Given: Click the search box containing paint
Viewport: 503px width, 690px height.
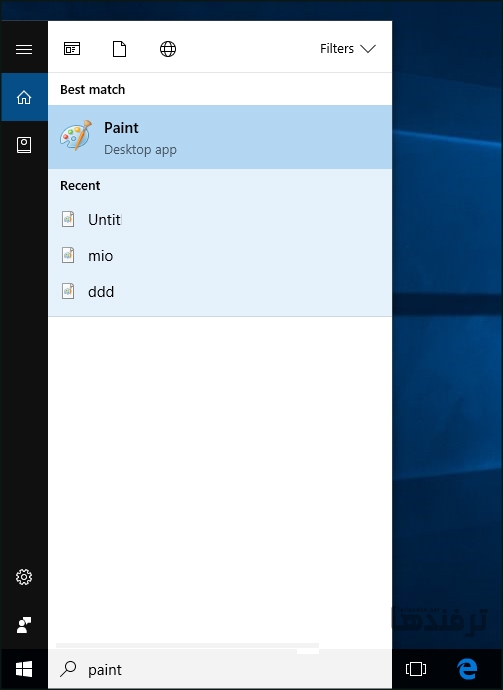Looking at the screenshot, I should coord(220,669).
